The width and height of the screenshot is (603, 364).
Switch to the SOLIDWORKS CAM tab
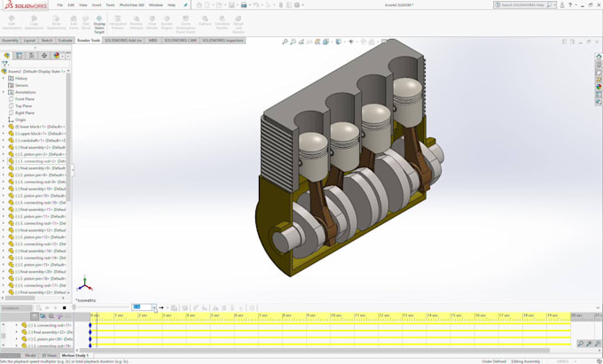[x=180, y=41]
